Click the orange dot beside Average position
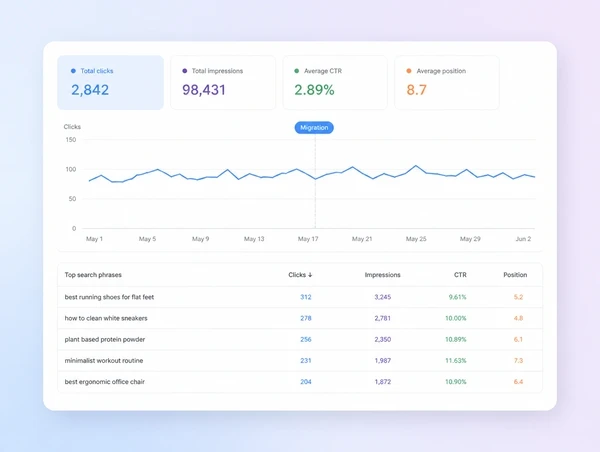Screen dimensions: 600x452 tap(409, 71)
